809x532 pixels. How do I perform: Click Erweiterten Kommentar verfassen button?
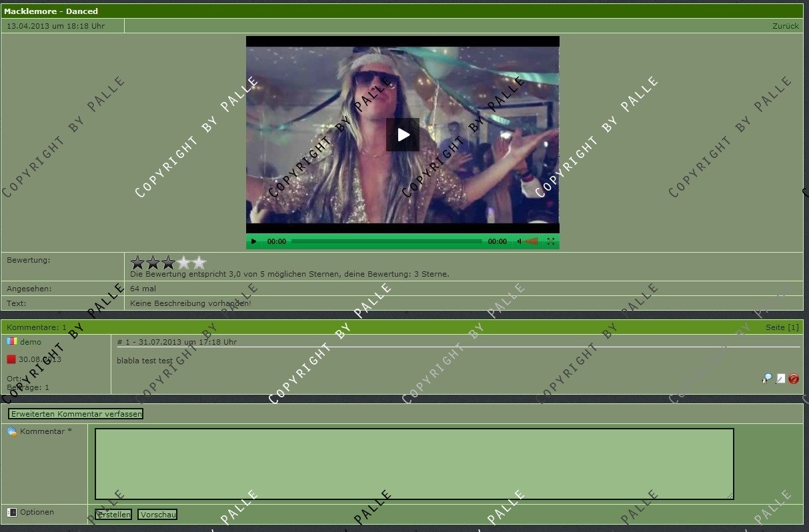point(76,414)
